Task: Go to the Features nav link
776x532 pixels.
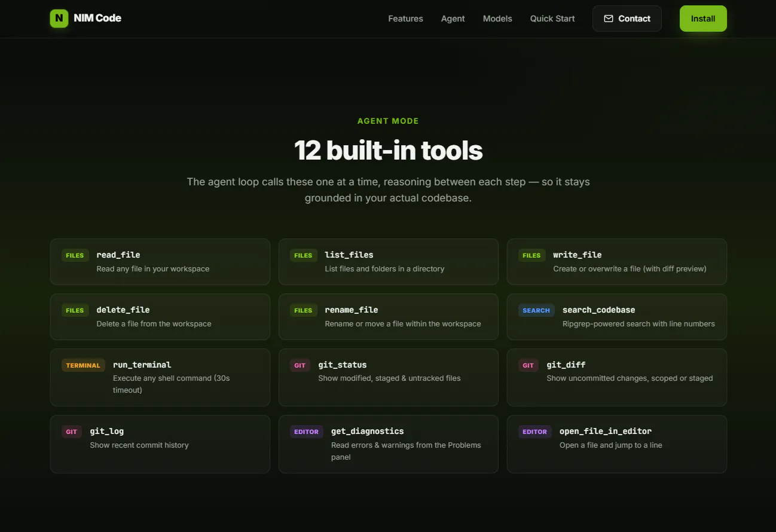Action: [405, 19]
